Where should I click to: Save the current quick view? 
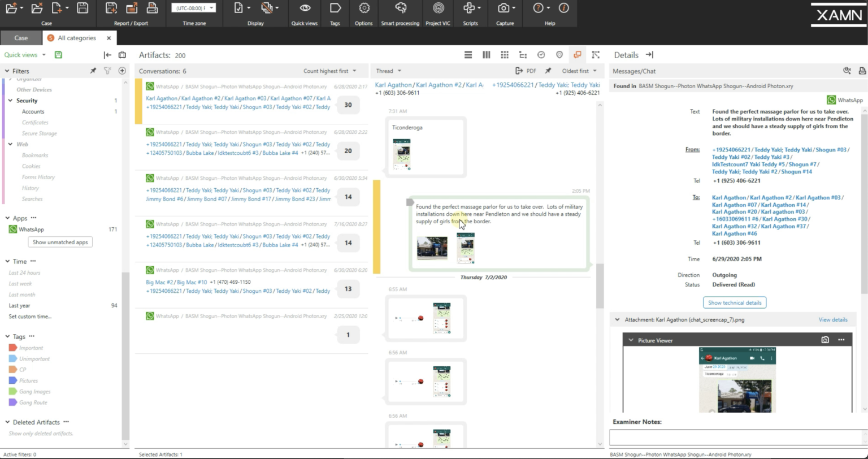pos(58,55)
